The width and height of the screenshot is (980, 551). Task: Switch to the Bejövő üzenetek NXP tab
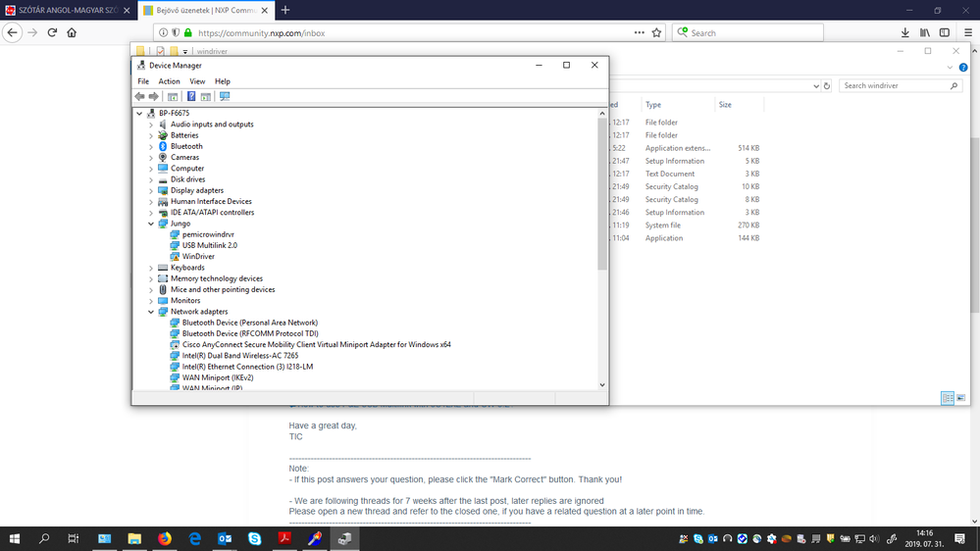[x=206, y=10]
